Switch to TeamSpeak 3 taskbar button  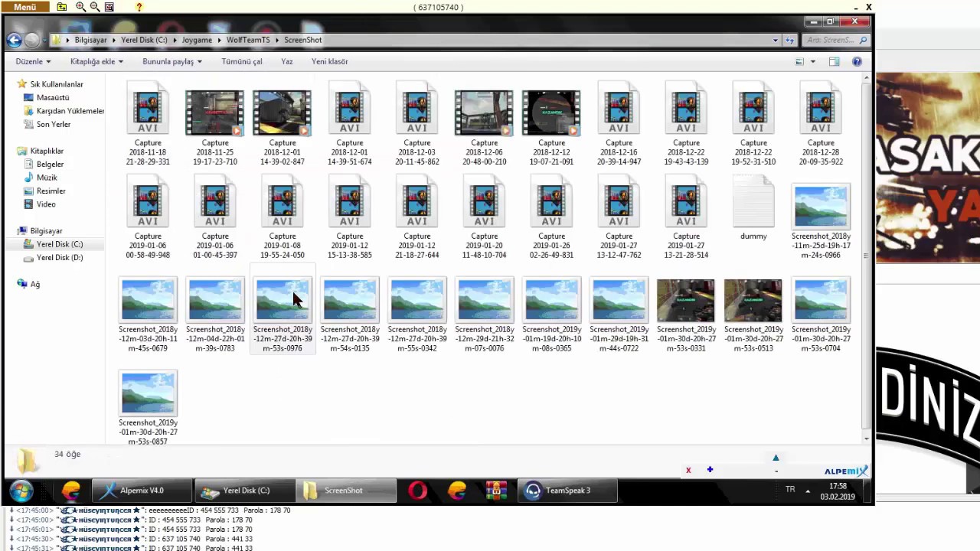click(567, 491)
